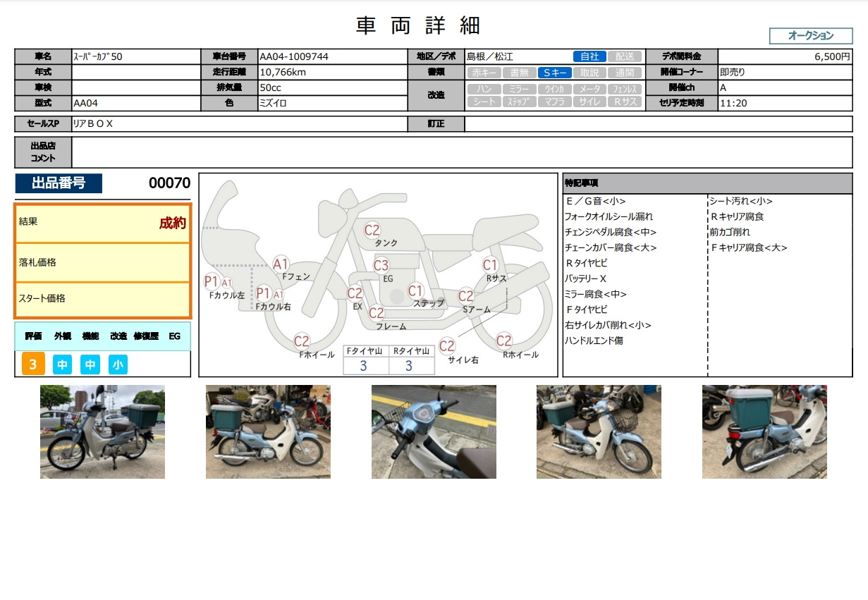Click the オークション button
The height and width of the screenshot is (600, 868).
[x=810, y=36]
